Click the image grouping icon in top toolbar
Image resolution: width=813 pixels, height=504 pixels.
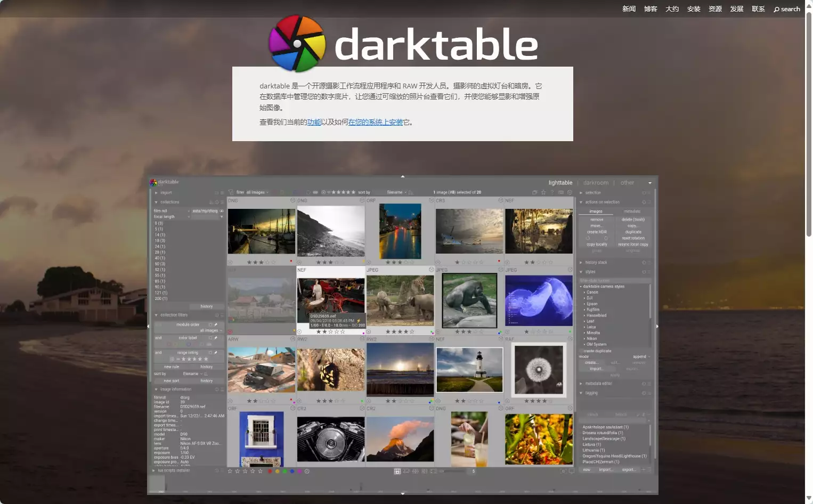[x=534, y=192]
